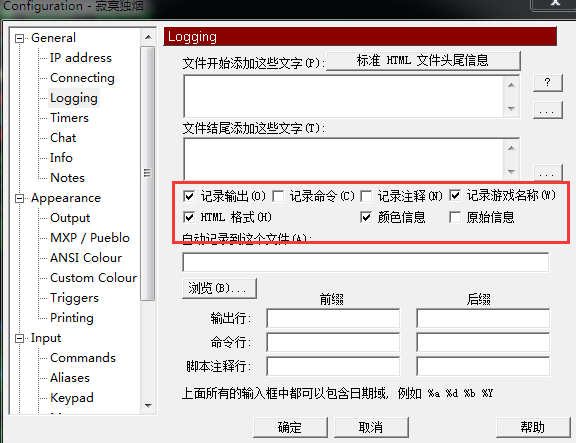This screenshot has width=576, height=443.
Task: Close the Configuration dialog window
Action: pos(555,4)
